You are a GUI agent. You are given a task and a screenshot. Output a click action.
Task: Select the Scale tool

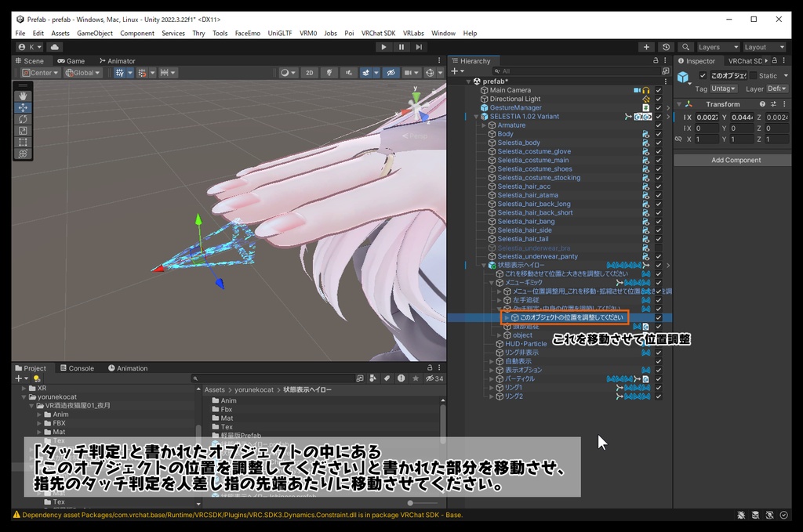tap(23, 131)
